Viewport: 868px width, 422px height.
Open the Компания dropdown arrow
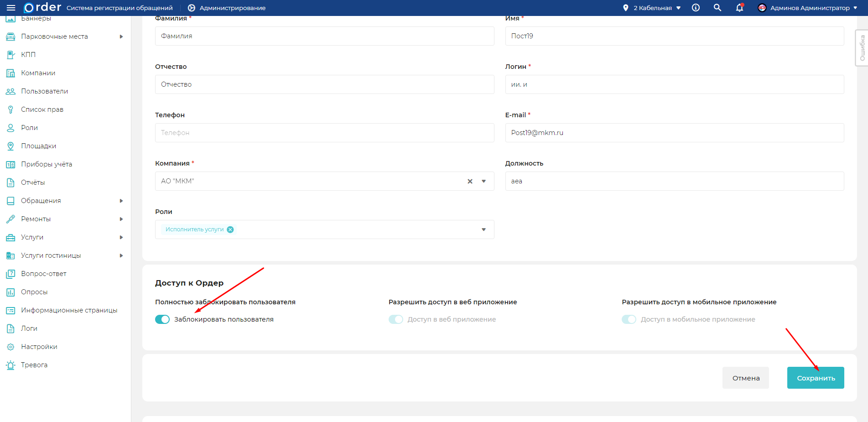[483, 181]
